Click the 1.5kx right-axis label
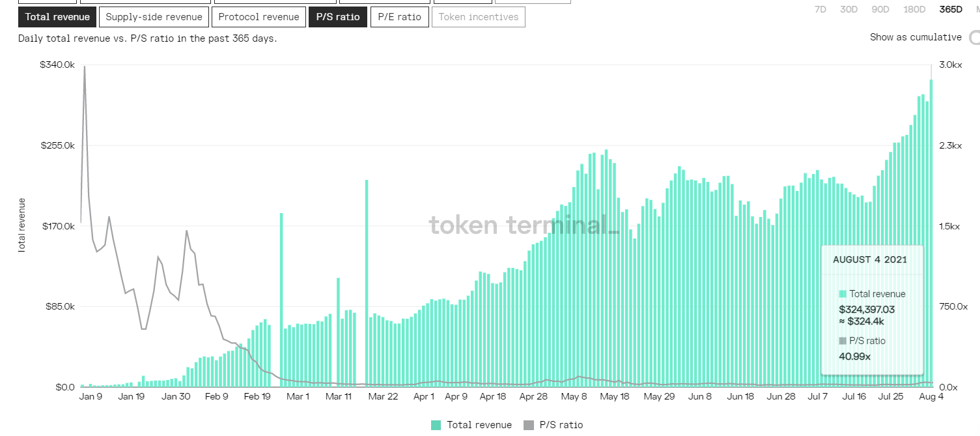The width and height of the screenshot is (980, 436). pos(950,226)
